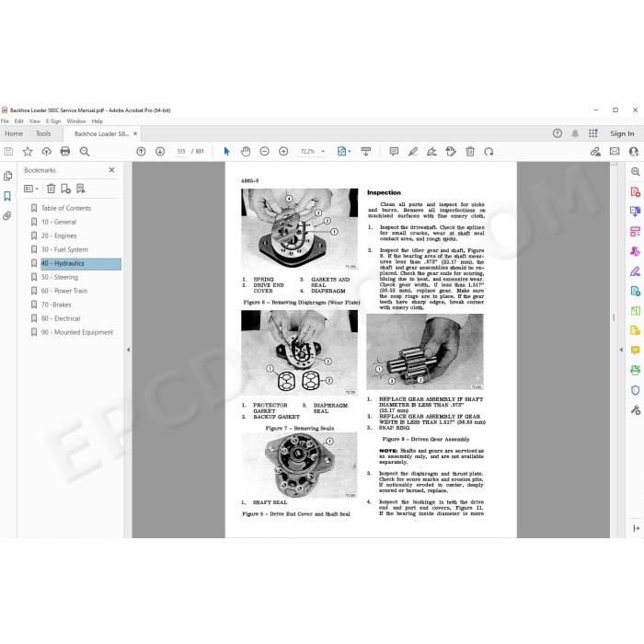The height and width of the screenshot is (644, 644).
Task: Show the page thumbnails panel
Action: pos(7,177)
